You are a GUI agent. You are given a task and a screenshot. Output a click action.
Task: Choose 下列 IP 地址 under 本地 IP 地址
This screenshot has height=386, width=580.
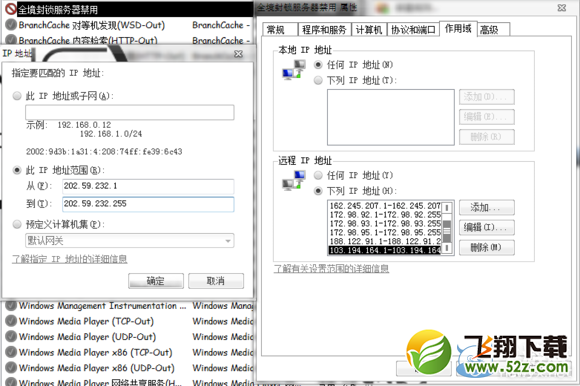[318, 80]
